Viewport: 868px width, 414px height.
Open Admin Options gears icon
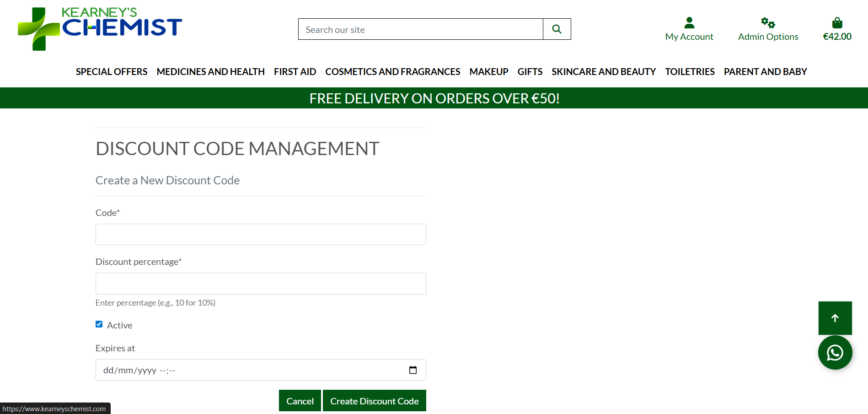(768, 22)
